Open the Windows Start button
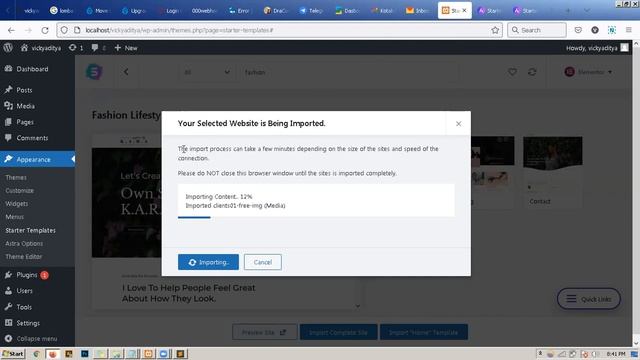640x360 pixels. pyautogui.click(x=13, y=353)
